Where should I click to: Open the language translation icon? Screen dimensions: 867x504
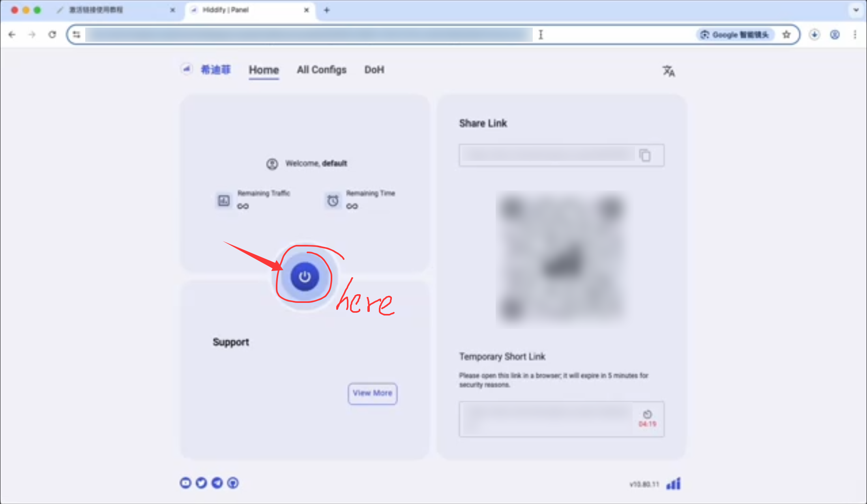point(669,71)
